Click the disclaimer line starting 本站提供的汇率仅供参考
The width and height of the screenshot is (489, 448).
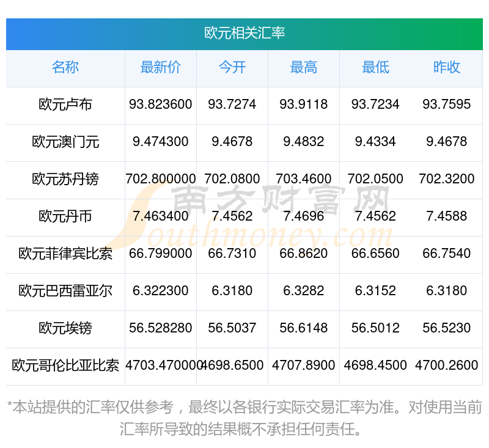(x=244, y=407)
